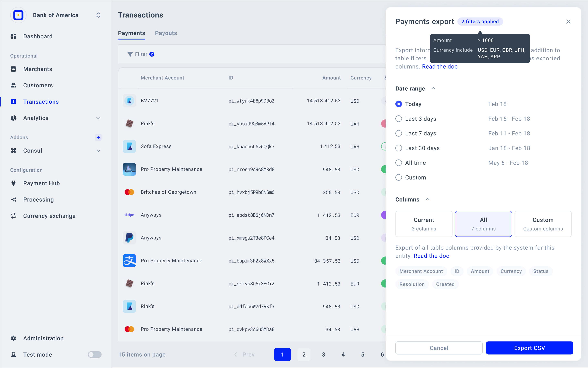
Task: Select All time radio option
Action: pos(399,163)
